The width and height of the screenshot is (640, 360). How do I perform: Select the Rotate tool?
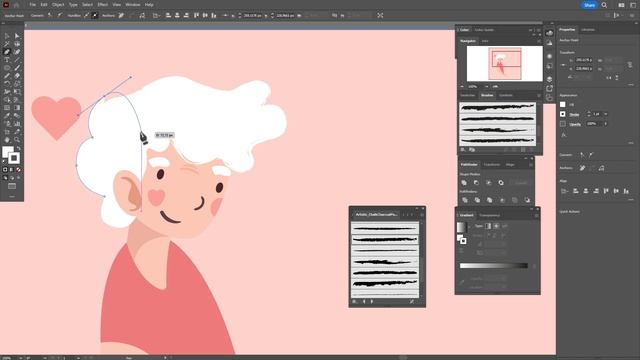tap(7, 84)
